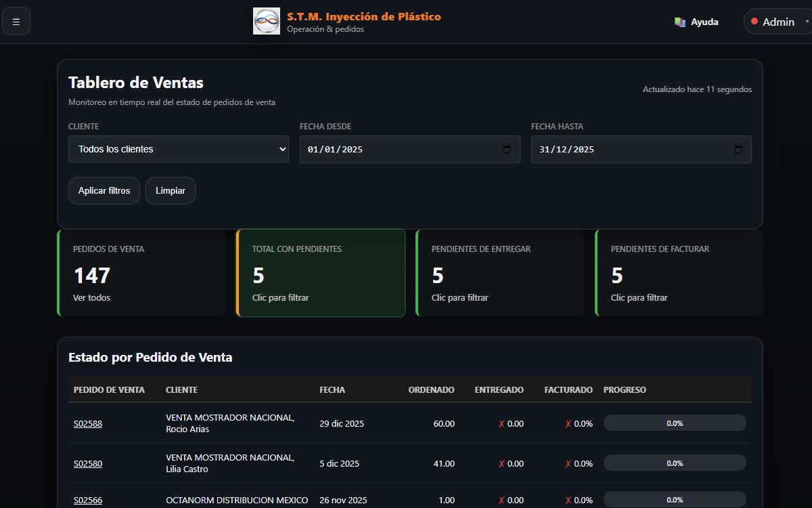
Task: Click the Pedido de Venta column header
Action: (x=109, y=389)
